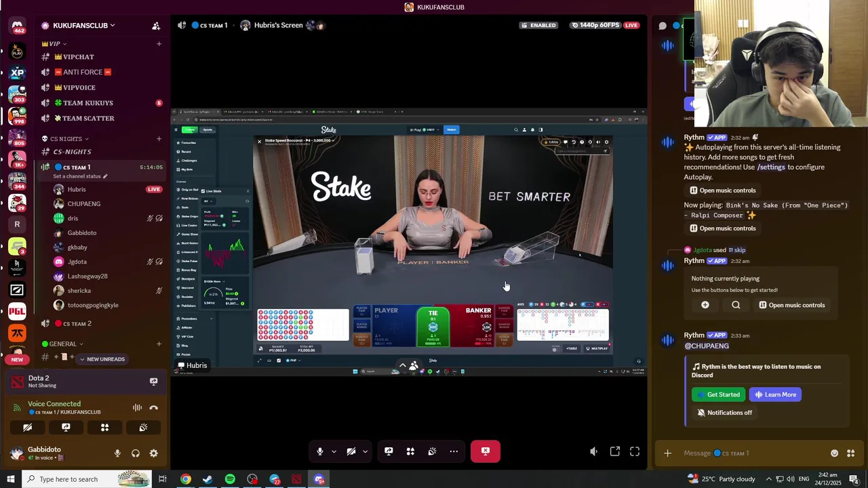
Task: Open Windows Start menu
Action: point(10,479)
